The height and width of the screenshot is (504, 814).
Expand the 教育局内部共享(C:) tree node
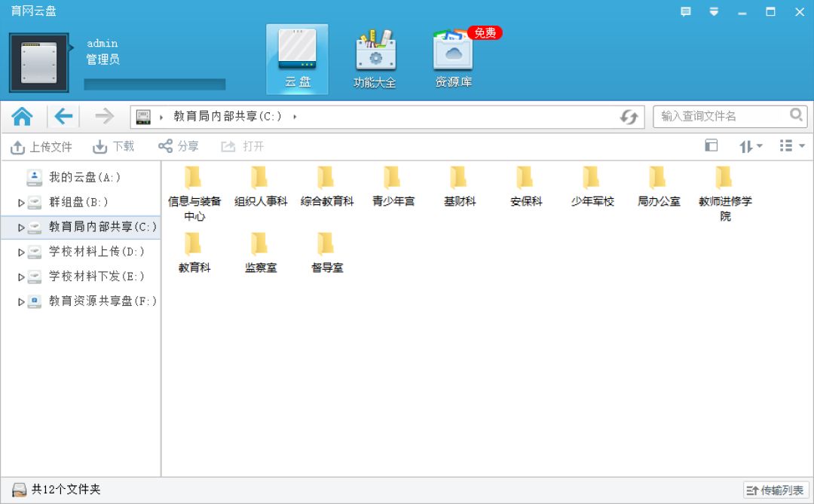coord(21,228)
